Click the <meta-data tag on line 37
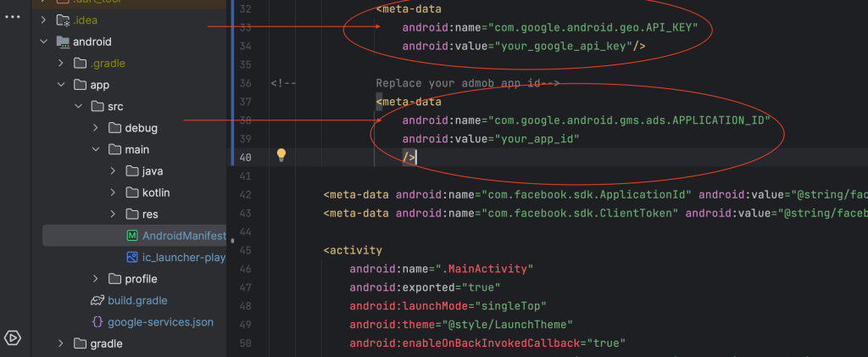868x357 pixels. click(x=409, y=102)
